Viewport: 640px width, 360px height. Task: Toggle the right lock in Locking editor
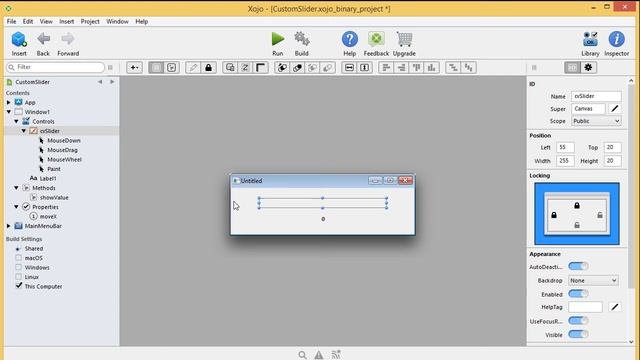600,215
